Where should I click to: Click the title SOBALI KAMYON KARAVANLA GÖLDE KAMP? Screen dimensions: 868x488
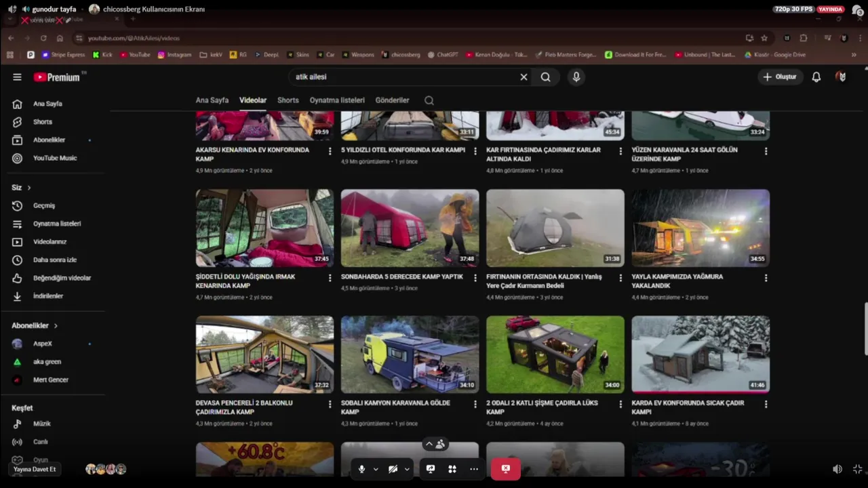[395, 407]
